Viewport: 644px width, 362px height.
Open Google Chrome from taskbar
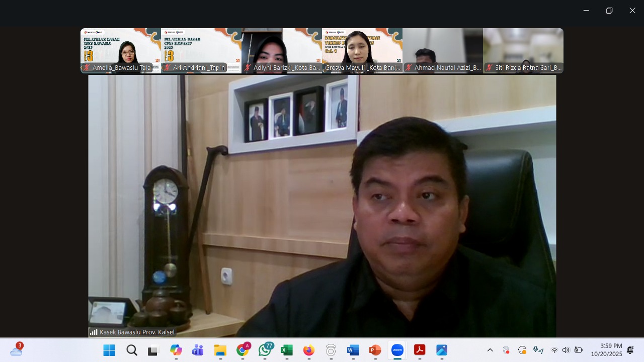pos(243,350)
